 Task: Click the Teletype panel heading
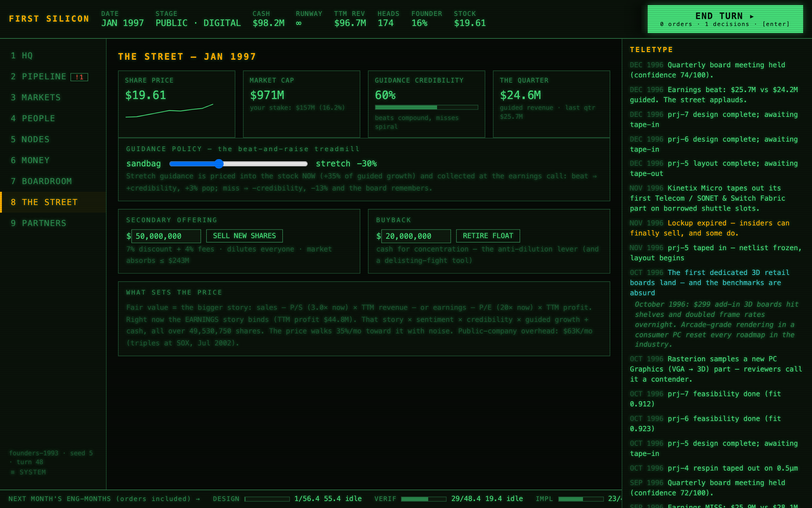tap(651, 50)
